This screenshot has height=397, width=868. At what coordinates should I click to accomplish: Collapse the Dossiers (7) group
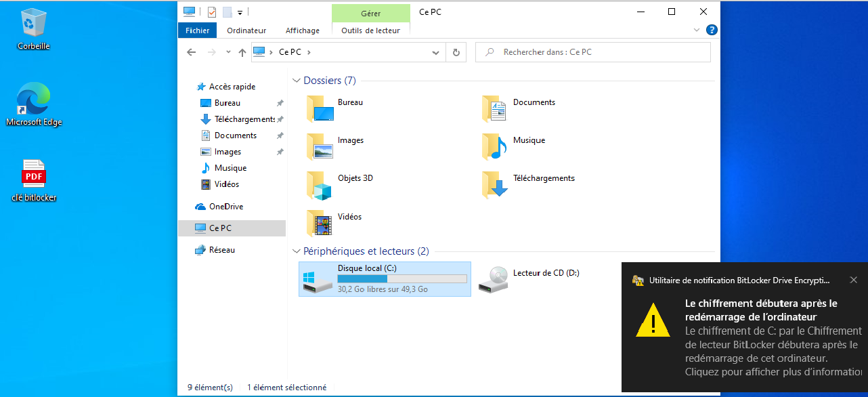[x=296, y=81]
